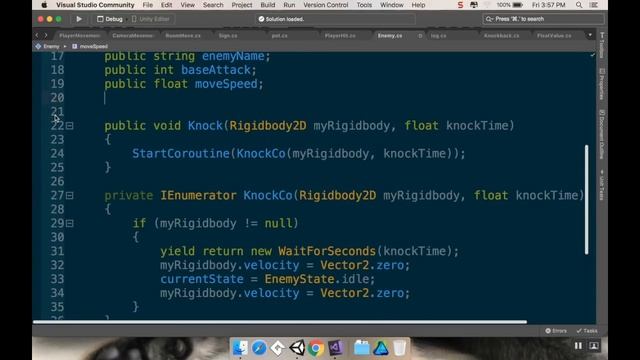This screenshot has height=360, width=640.
Task: Open the Apple menu
Action: click(44, 5)
